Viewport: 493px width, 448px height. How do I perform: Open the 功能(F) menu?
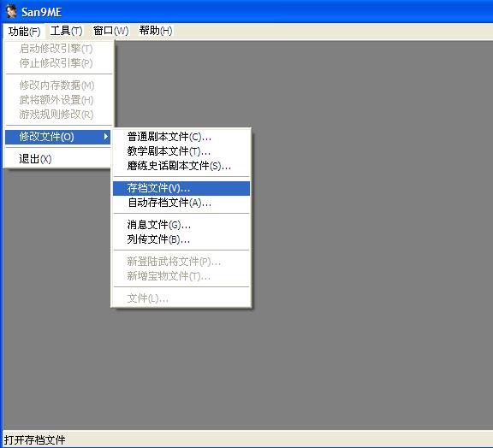pyautogui.click(x=24, y=31)
